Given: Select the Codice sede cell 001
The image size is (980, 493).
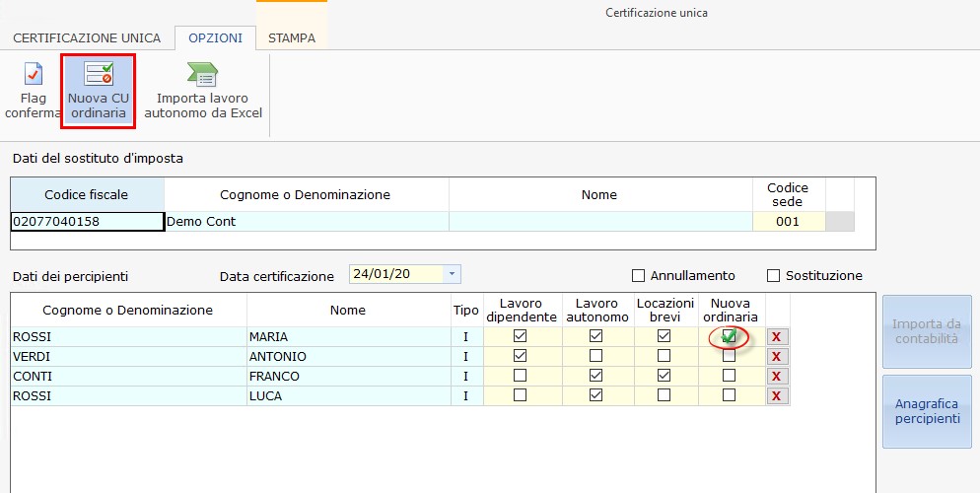Looking at the screenshot, I should click(x=787, y=222).
